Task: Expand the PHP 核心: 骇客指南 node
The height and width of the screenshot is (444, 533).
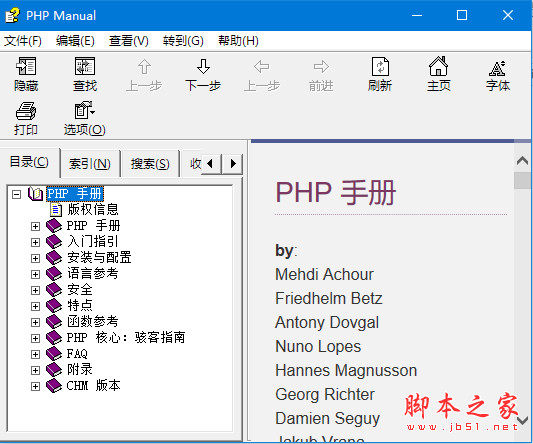Action: pyautogui.click(x=35, y=338)
